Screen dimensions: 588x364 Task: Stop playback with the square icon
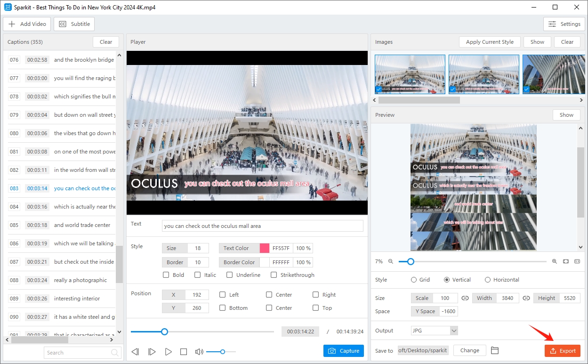point(184,352)
